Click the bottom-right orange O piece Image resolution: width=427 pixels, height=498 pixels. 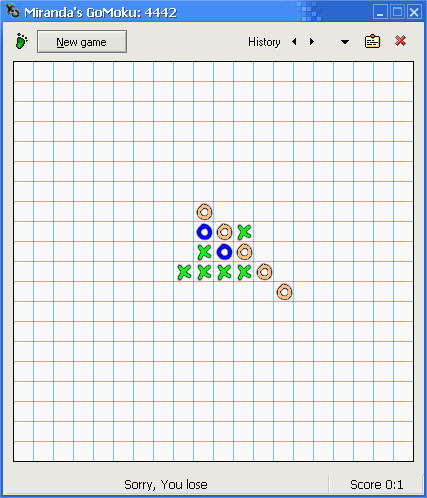(x=284, y=292)
